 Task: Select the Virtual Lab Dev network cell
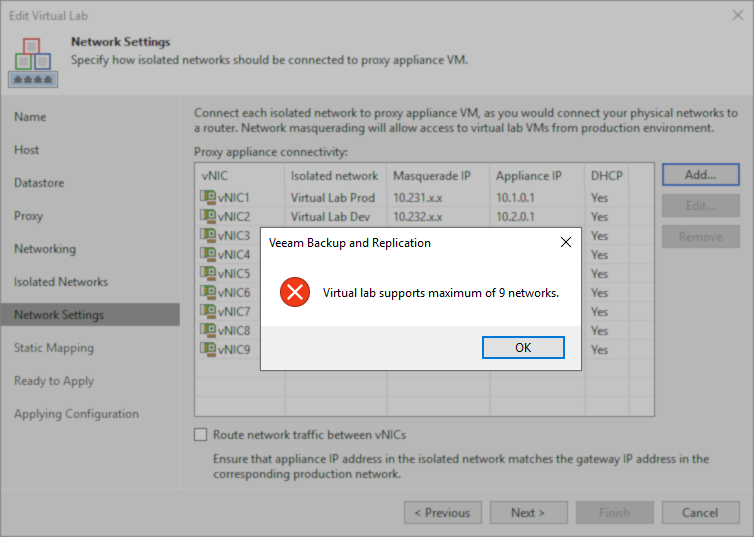click(330, 217)
